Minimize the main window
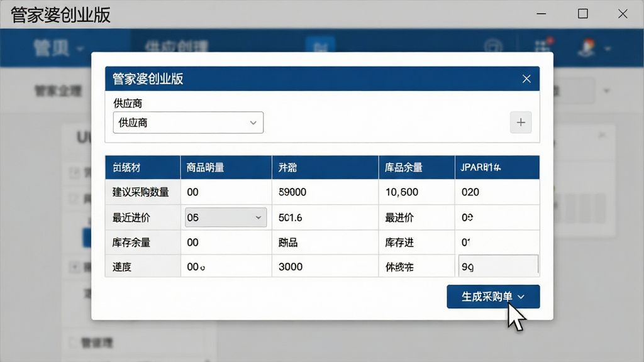The image size is (644, 362). coord(541,14)
